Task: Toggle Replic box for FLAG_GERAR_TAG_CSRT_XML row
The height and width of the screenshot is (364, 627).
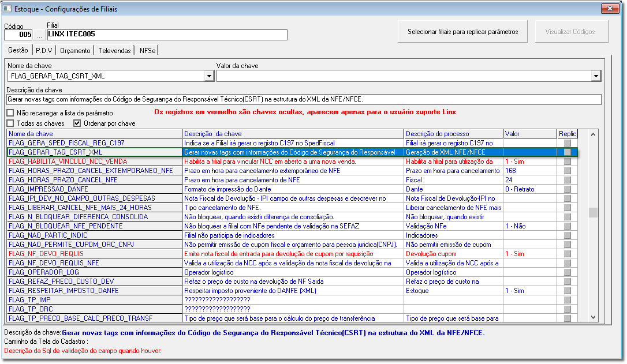Action: [x=567, y=152]
